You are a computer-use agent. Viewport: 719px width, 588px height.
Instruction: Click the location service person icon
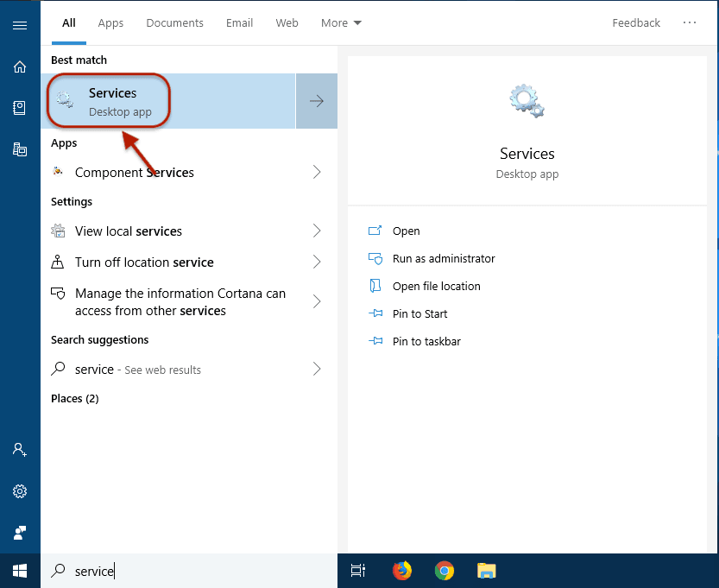[57, 262]
